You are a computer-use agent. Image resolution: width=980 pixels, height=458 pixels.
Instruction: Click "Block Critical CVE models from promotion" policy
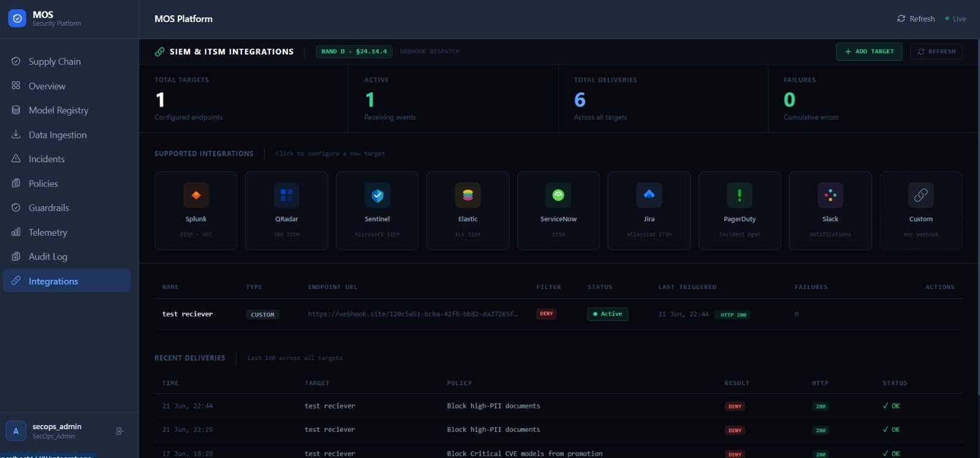pyautogui.click(x=524, y=454)
